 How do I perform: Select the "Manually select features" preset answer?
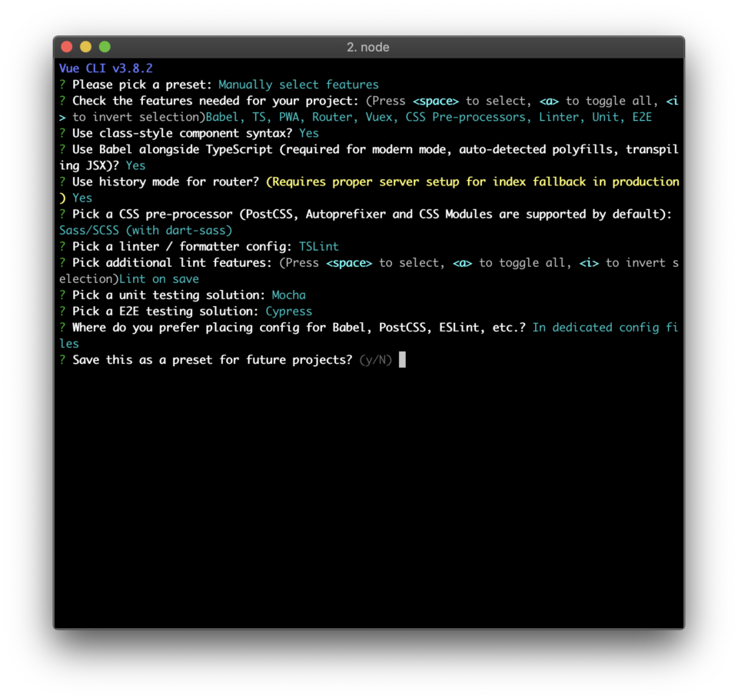(298, 85)
